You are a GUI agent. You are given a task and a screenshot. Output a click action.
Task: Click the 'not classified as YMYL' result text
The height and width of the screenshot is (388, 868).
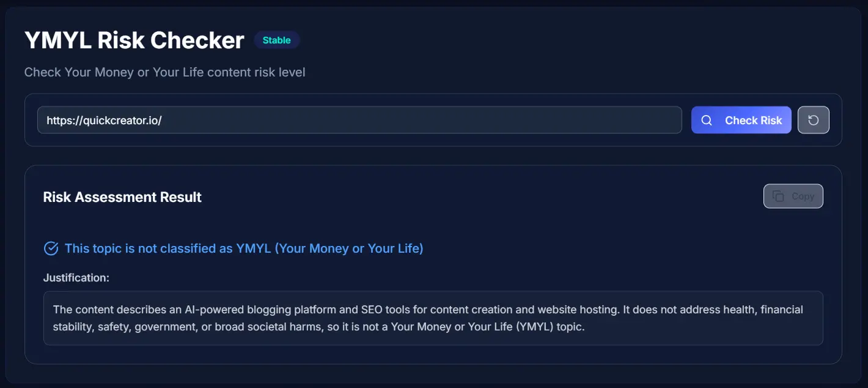coord(244,248)
